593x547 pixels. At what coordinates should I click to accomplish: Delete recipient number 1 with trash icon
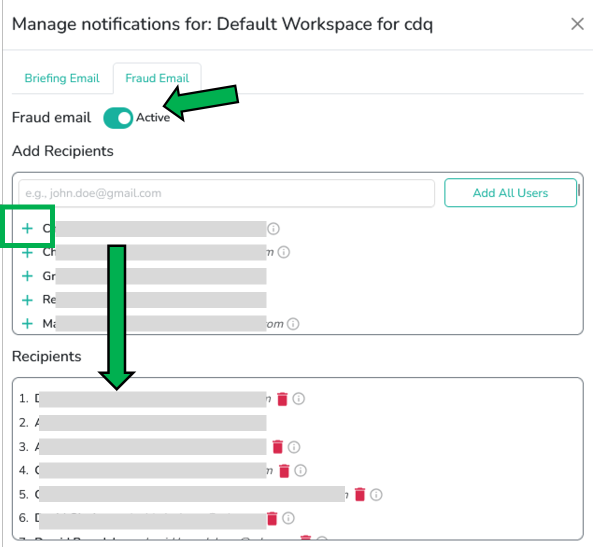[x=282, y=399]
